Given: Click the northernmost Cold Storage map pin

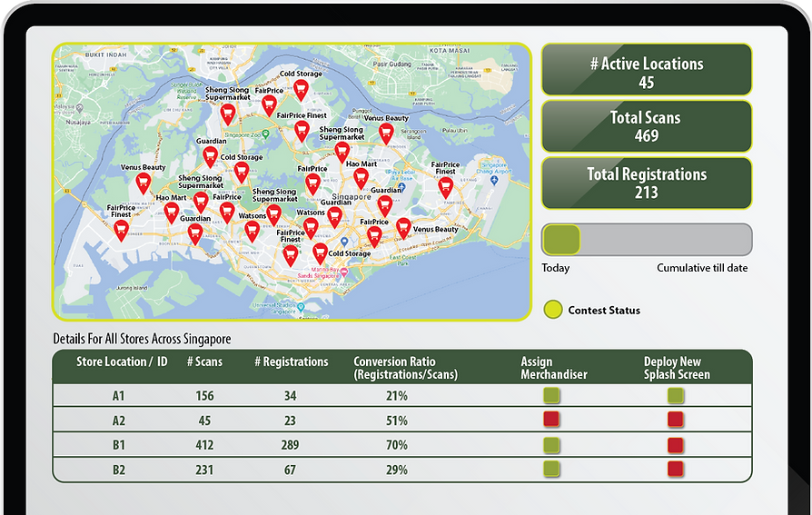Looking at the screenshot, I should tap(301, 90).
